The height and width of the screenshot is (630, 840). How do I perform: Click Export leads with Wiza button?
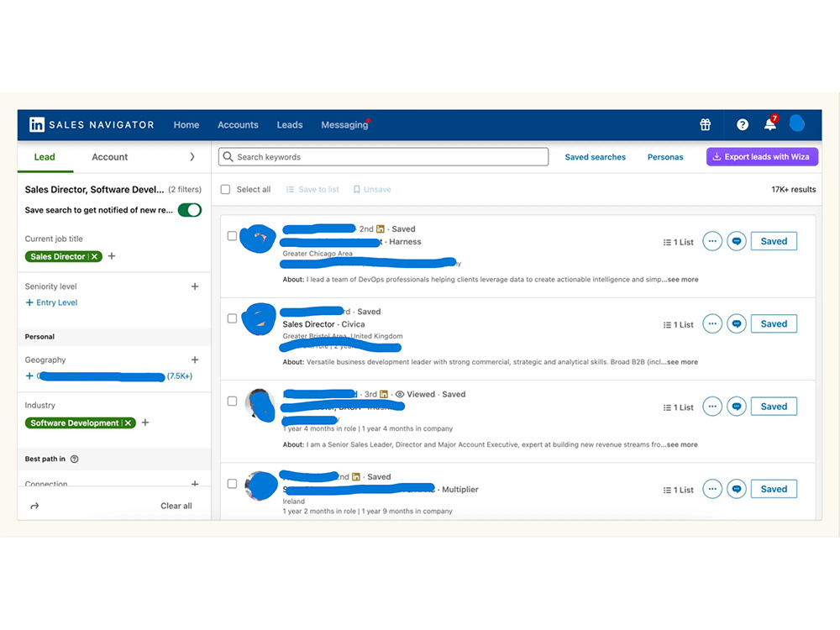click(x=762, y=156)
